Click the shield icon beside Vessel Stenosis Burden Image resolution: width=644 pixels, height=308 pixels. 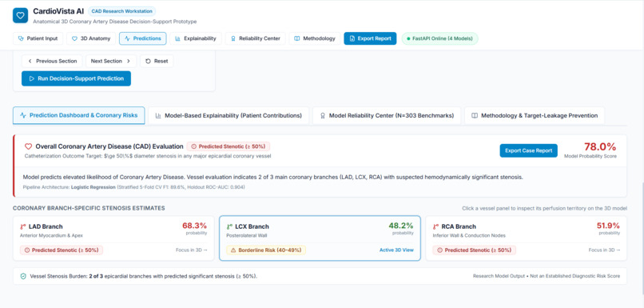[x=23, y=276]
